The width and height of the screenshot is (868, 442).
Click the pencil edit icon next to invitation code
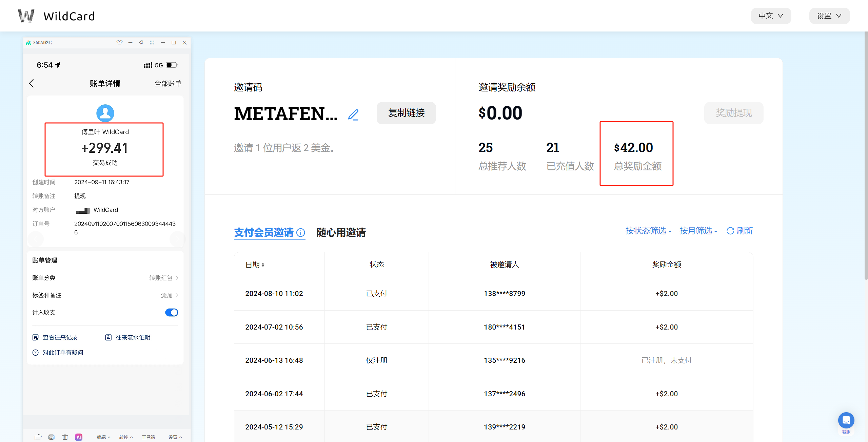pos(353,114)
